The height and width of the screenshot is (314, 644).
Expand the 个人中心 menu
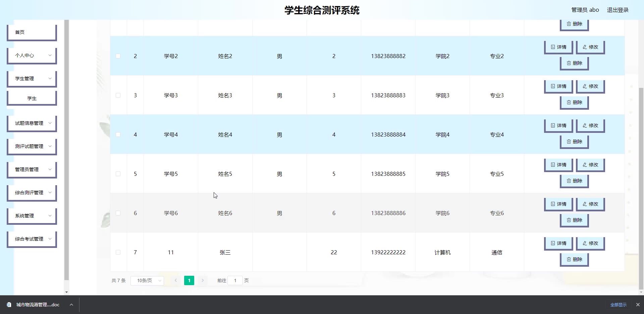(32, 56)
